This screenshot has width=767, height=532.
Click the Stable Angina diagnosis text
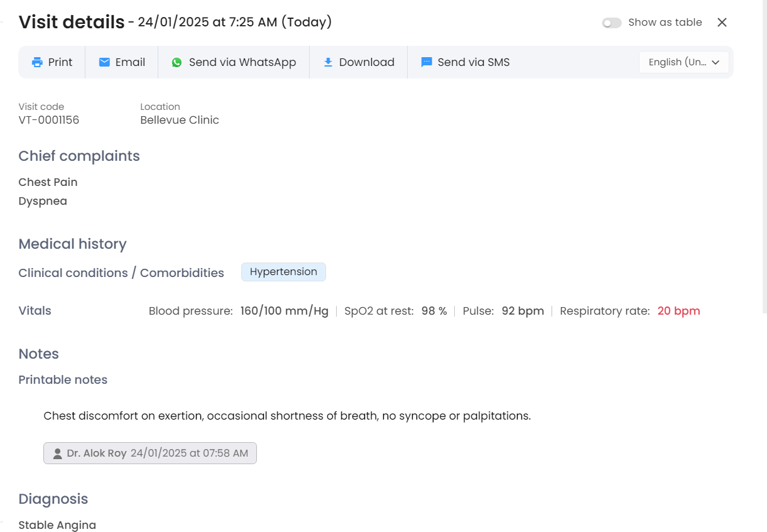point(57,525)
